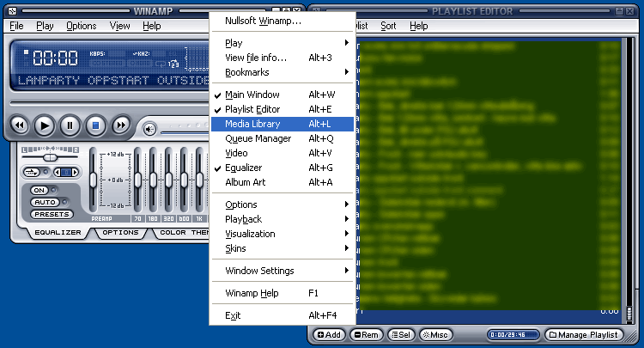Open the View menu in the main menu bar
Image resolution: width=644 pixels, height=348 pixels.
tap(119, 26)
